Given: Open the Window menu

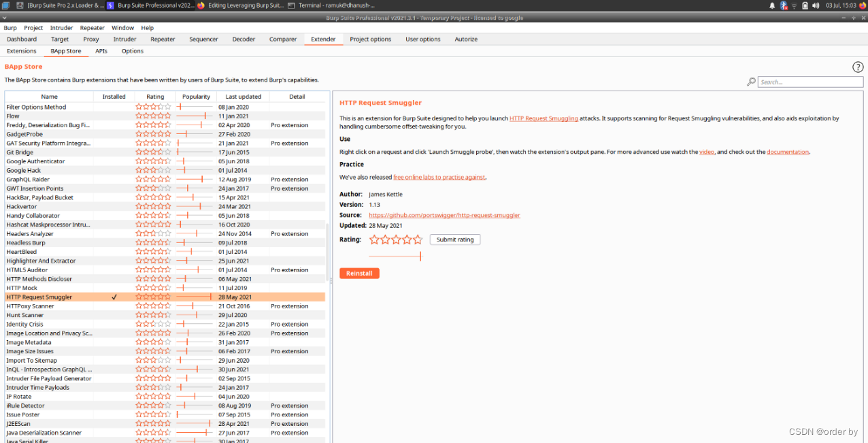Looking at the screenshot, I should tap(123, 28).
